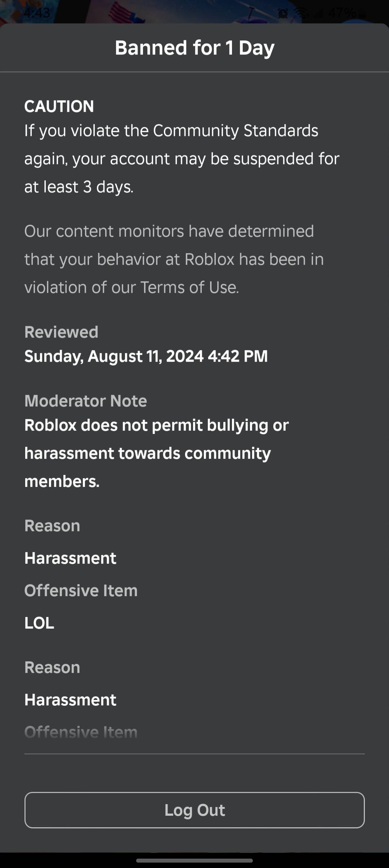Screen dimensions: 389x868
Task: Tap the Wi-Fi status bar icon
Action: [x=301, y=14]
